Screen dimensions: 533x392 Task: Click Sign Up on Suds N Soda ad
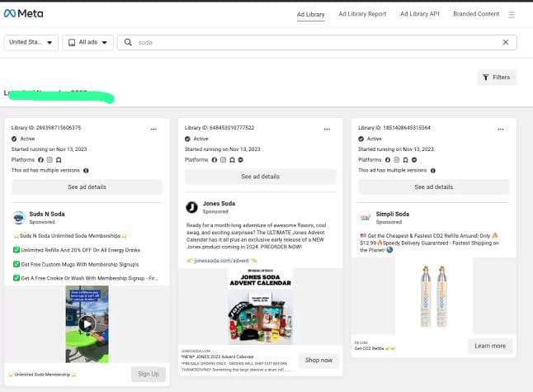[149, 374]
